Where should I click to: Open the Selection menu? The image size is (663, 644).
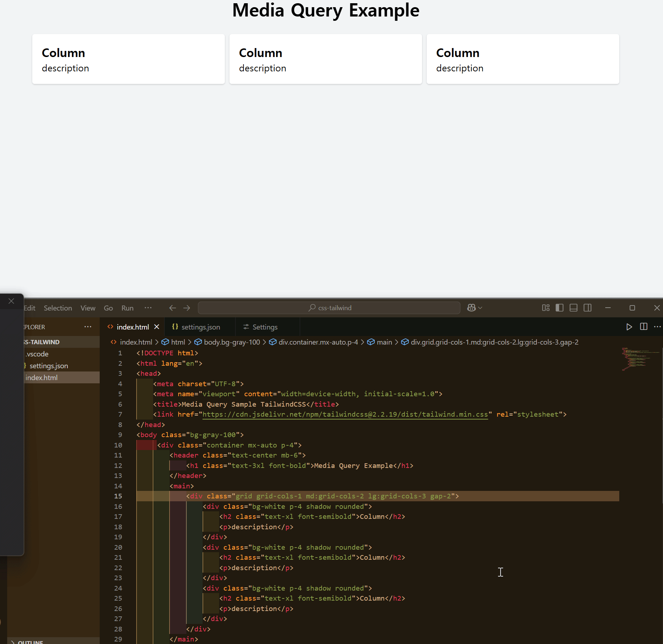[58, 308]
